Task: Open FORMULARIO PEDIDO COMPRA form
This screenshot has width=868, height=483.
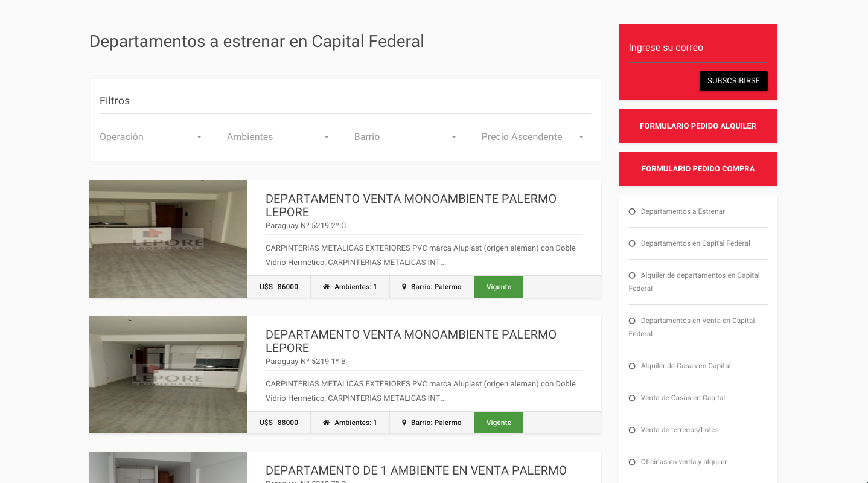Action: click(x=698, y=169)
